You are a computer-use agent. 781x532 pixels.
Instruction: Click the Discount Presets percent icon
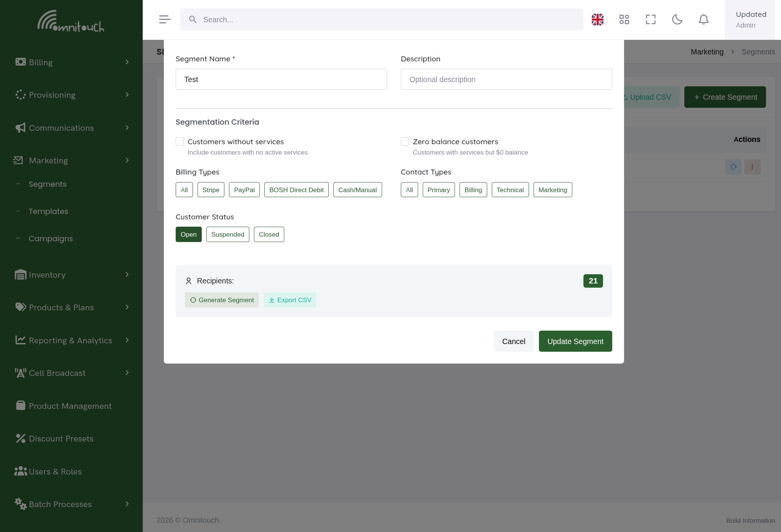click(21, 438)
